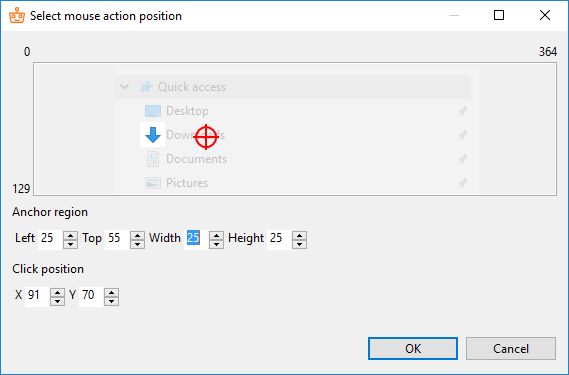
Task: Click the pin icon beside Desktop
Action: [462, 111]
